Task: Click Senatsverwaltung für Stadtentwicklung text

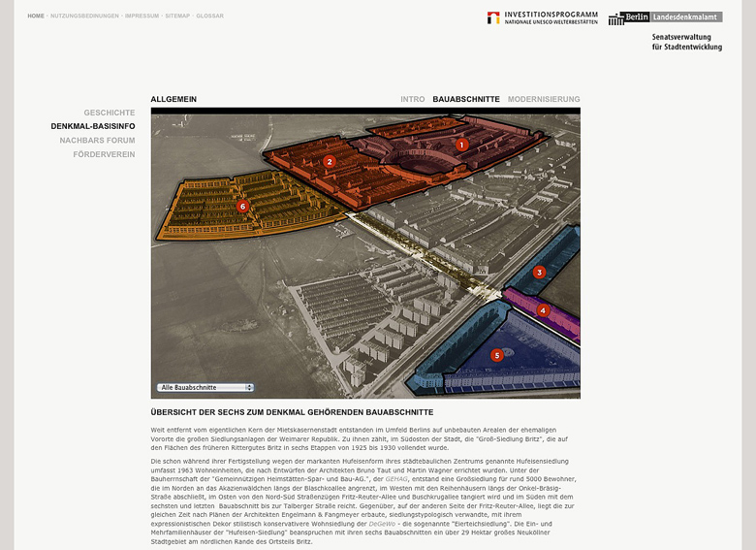Action: click(687, 42)
